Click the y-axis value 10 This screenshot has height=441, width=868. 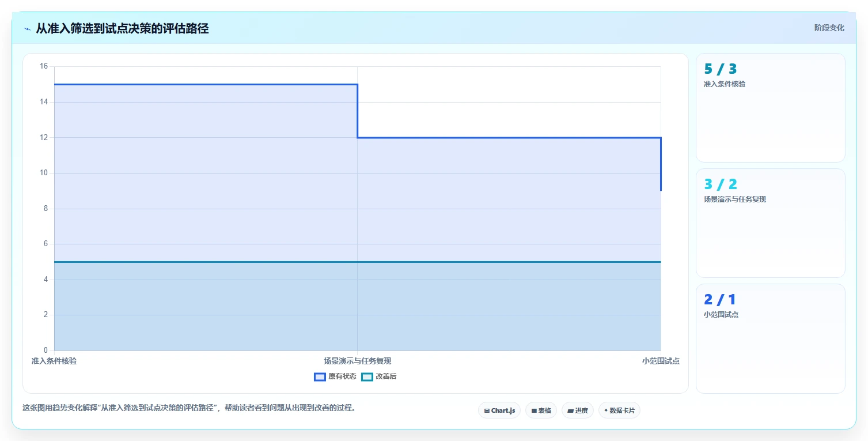click(x=44, y=173)
